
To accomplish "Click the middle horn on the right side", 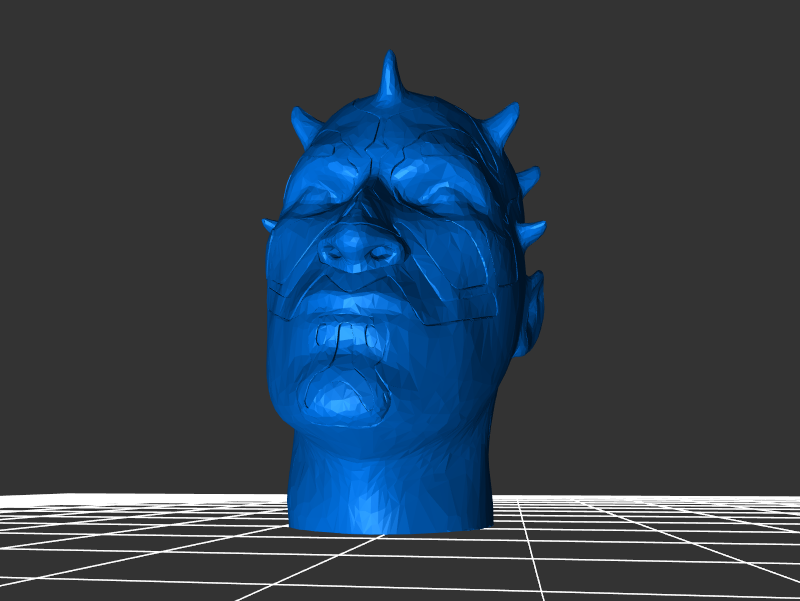I will 526,180.
